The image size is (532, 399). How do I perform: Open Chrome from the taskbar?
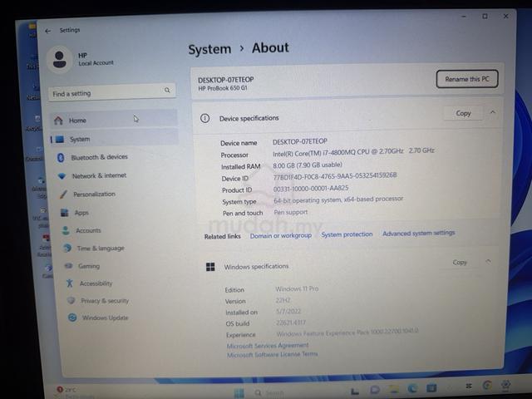pos(487,385)
